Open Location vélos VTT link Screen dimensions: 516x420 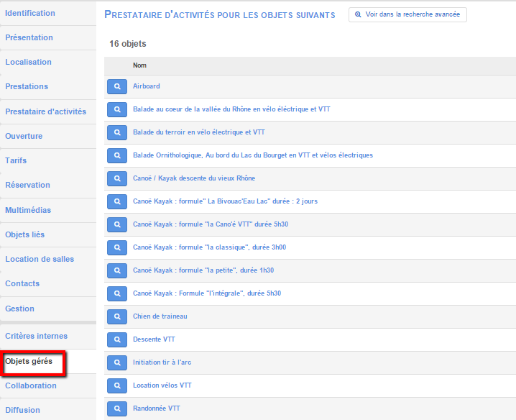click(162, 385)
